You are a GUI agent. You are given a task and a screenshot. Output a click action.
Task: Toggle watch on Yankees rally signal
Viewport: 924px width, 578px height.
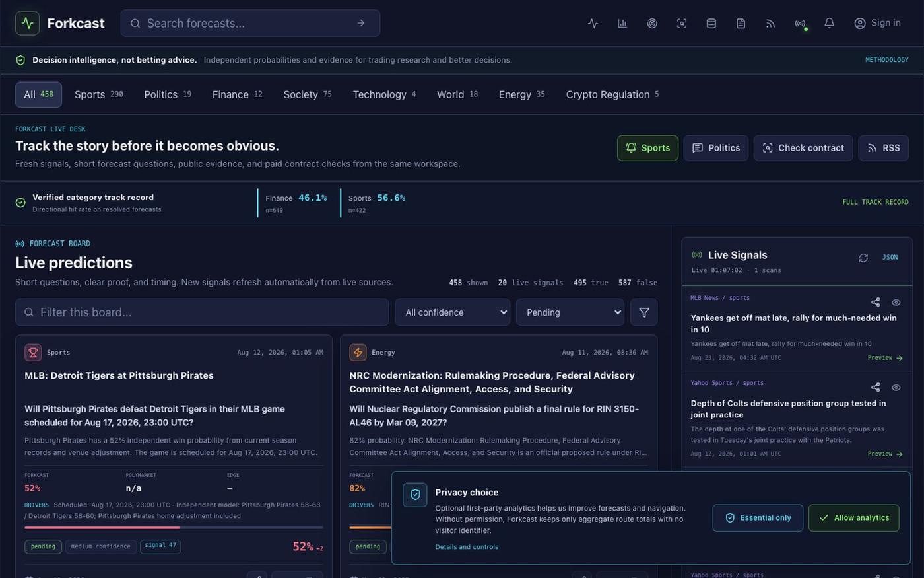click(x=896, y=302)
